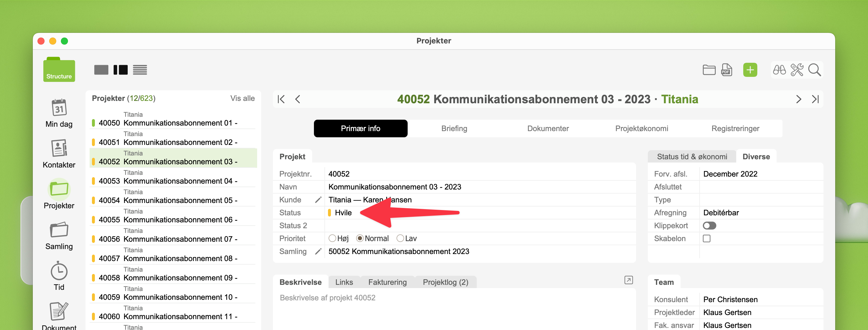The image size is (868, 330).
Task: Toggle the Klippekort switch
Action: 709,225
